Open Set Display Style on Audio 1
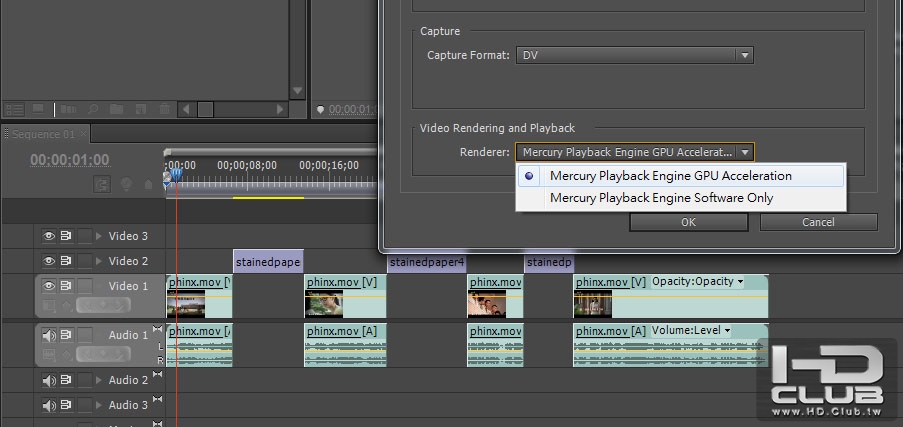 [50, 354]
